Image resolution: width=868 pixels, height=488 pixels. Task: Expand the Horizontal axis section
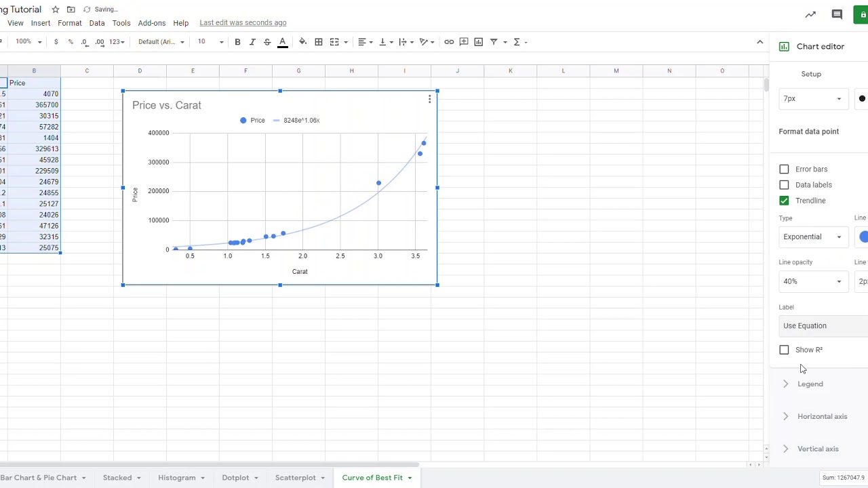822,416
